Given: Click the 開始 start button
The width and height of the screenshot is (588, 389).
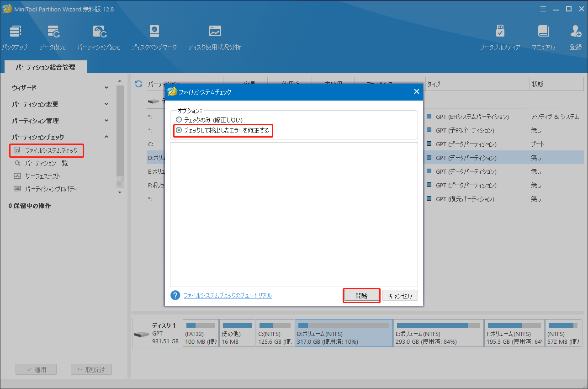Looking at the screenshot, I should pyautogui.click(x=361, y=296).
